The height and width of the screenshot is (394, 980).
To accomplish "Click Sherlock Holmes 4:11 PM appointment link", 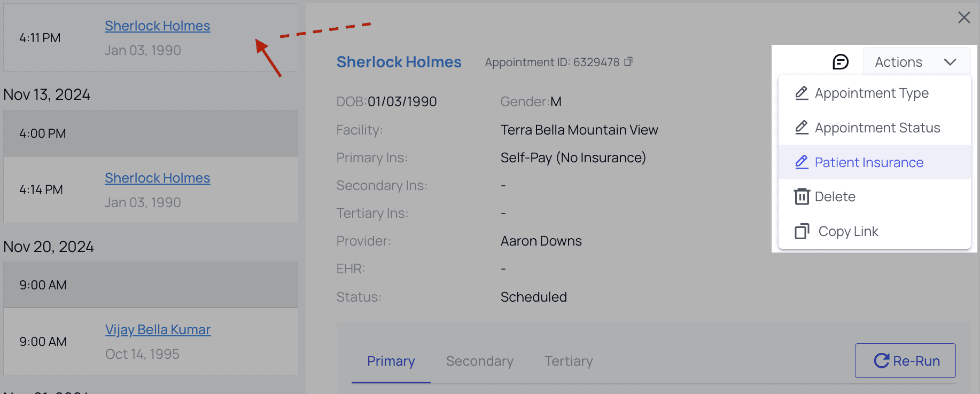I will (157, 26).
